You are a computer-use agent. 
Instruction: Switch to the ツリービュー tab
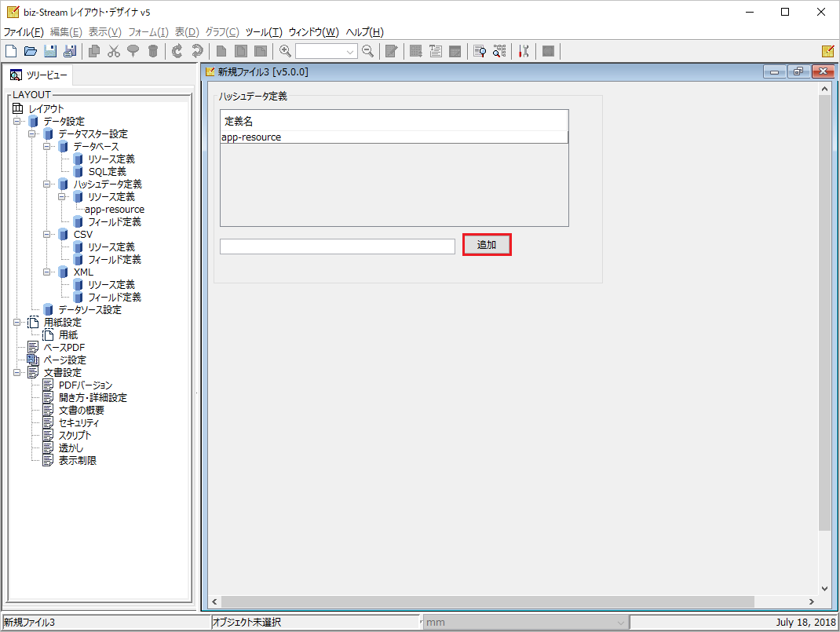[x=38, y=75]
